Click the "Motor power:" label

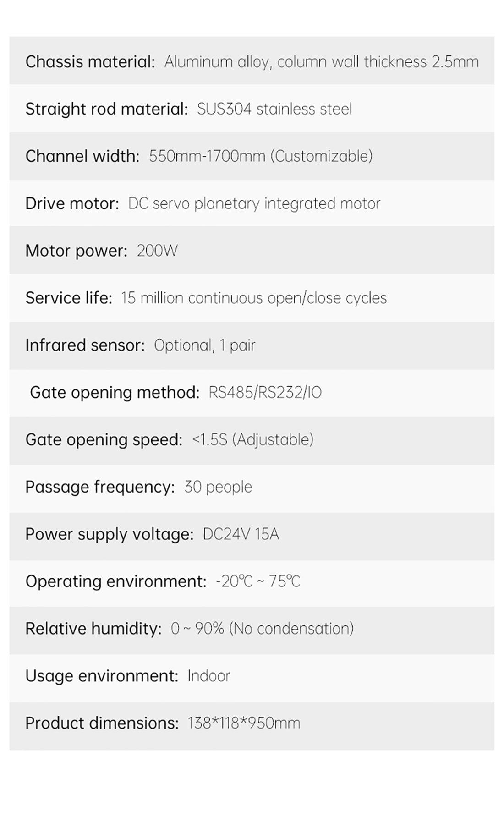click(x=76, y=251)
